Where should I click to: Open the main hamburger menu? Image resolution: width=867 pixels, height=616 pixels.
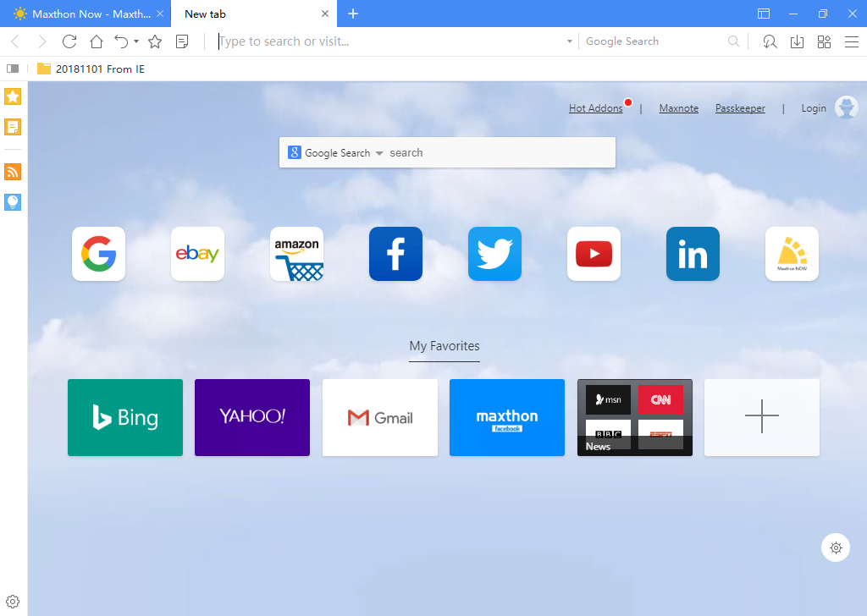[852, 41]
